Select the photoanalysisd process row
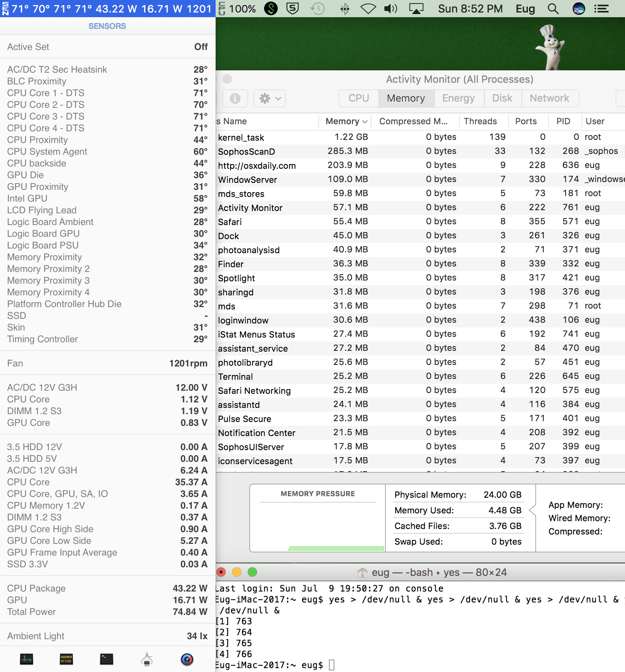625x672 pixels. pos(420,250)
